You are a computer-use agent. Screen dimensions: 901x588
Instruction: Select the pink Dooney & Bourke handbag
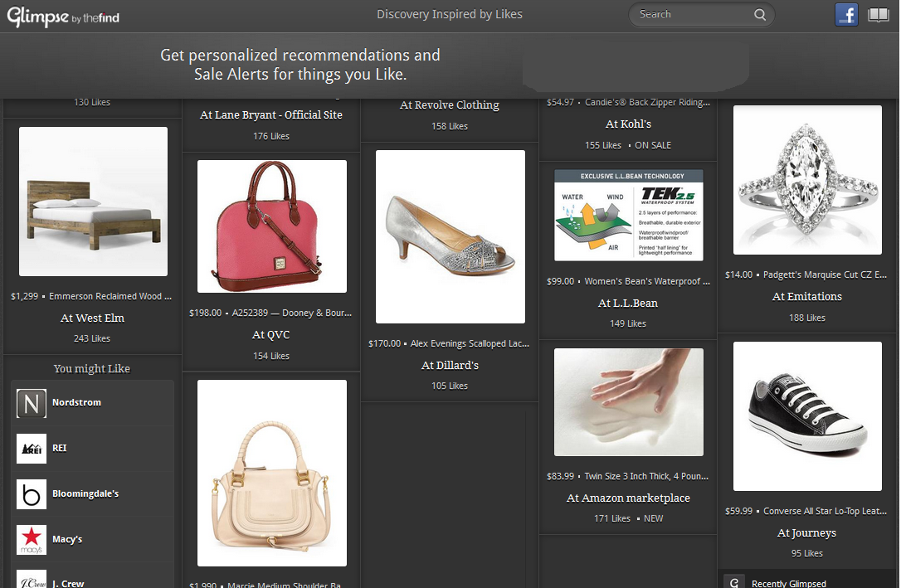point(271,226)
